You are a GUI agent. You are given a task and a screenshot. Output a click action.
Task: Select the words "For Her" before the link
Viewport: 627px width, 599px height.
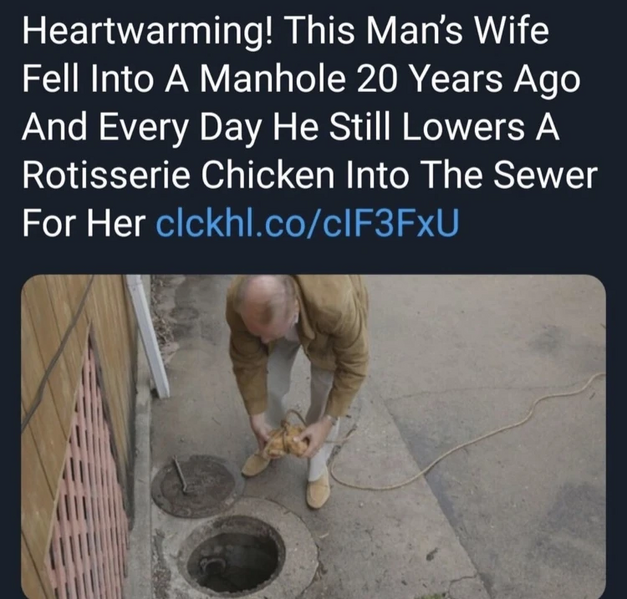click(84, 224)
